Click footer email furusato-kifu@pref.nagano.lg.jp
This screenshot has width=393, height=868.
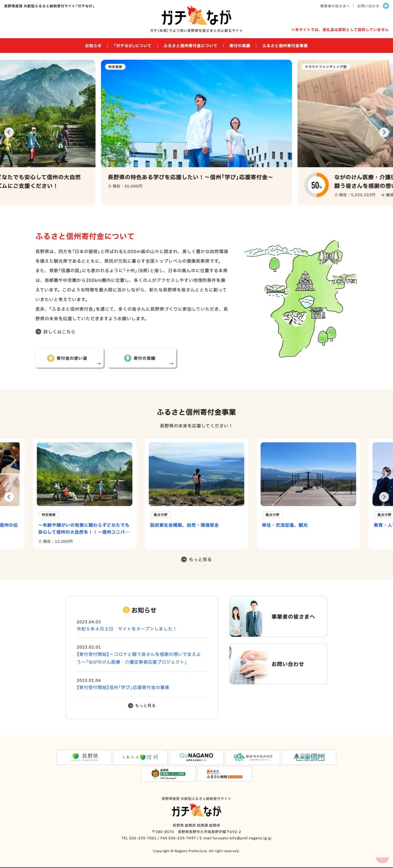pyautogui.click(x=242, y=838)
